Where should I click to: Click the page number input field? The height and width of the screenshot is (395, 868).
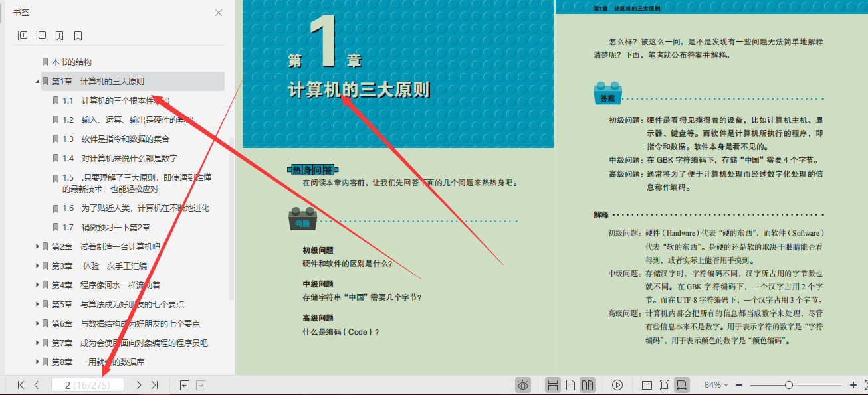click(88, 384)
